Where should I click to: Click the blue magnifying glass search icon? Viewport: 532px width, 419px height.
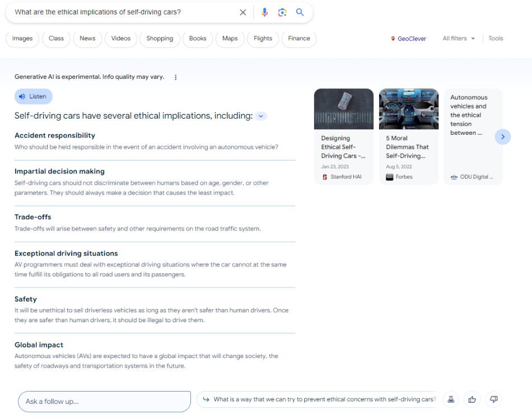click(300, 12)
